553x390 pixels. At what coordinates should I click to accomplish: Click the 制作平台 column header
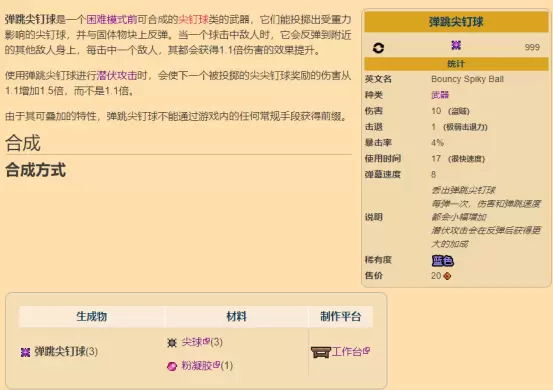[x=340, y=316]
